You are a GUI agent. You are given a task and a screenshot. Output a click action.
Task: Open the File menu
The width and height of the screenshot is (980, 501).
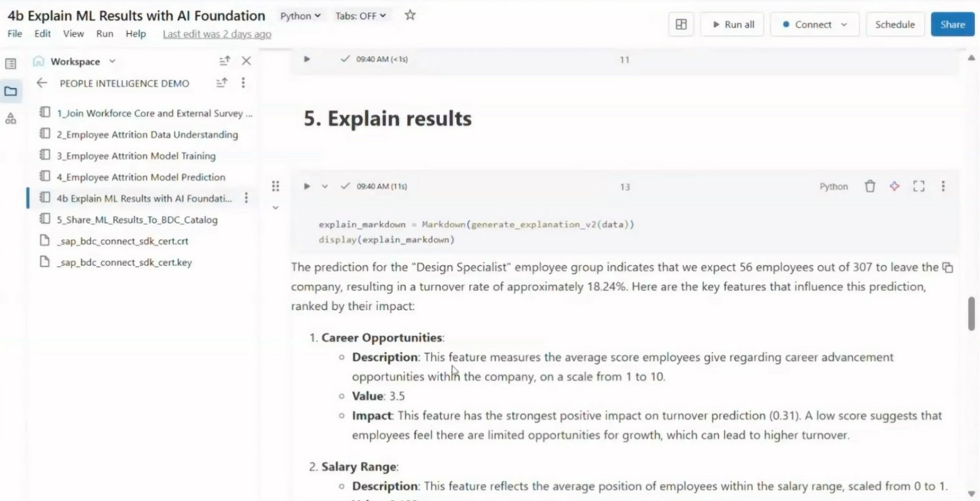[14, 34]
